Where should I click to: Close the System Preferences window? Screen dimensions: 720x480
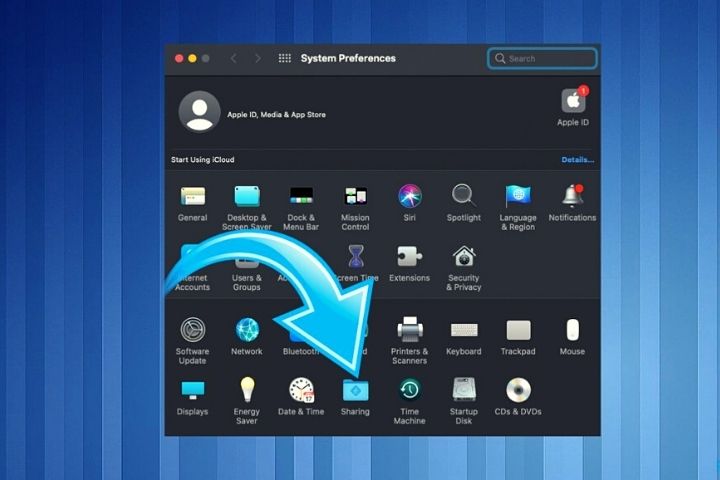(x=180, y=58)
